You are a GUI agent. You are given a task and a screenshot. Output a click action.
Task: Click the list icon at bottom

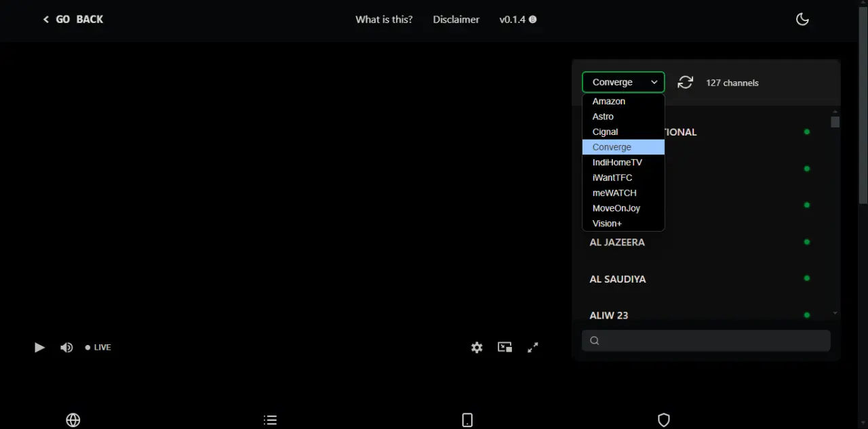pyautogui.click(x=270, y=420)
